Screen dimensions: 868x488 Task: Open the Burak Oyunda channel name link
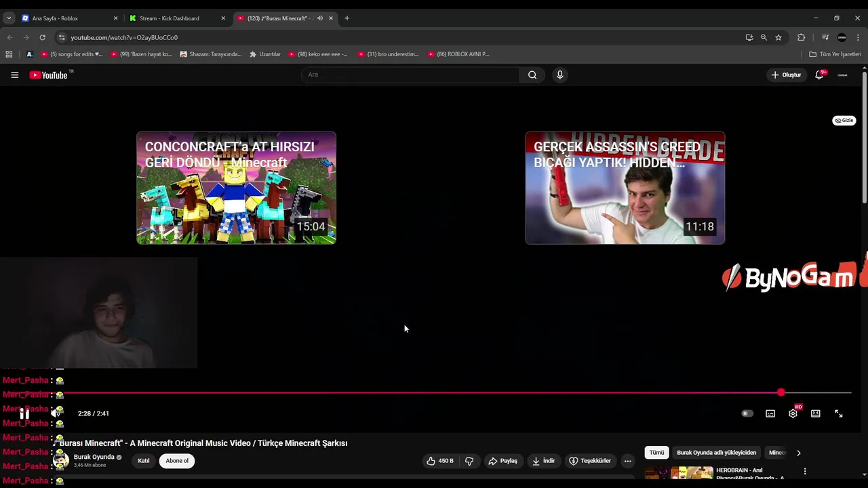click(94, 457)
